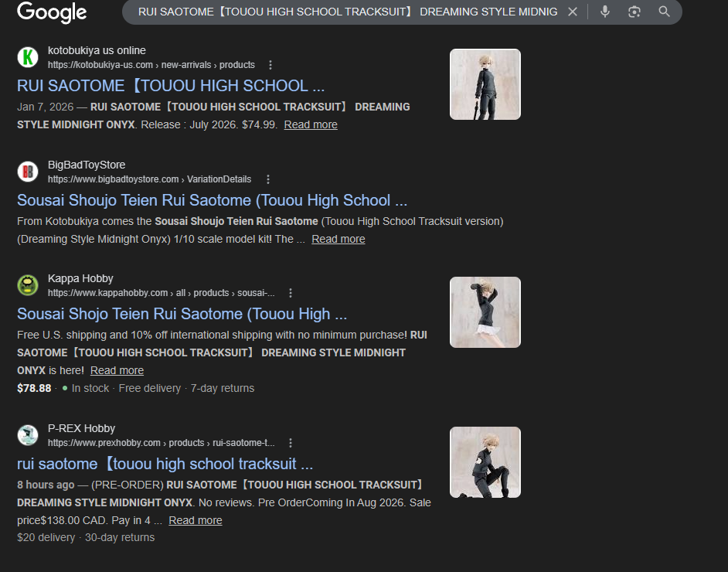728x572 pixels.
Task: Click the 8 hours ago timestamp
Action: coord(46,485)
